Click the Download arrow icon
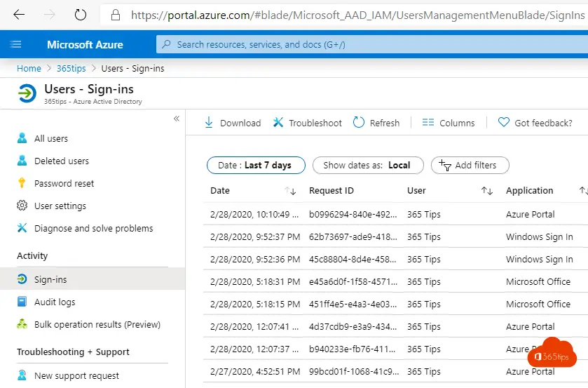Image resolution: width=588 pixels, height=388 pixels. [209, 123]
